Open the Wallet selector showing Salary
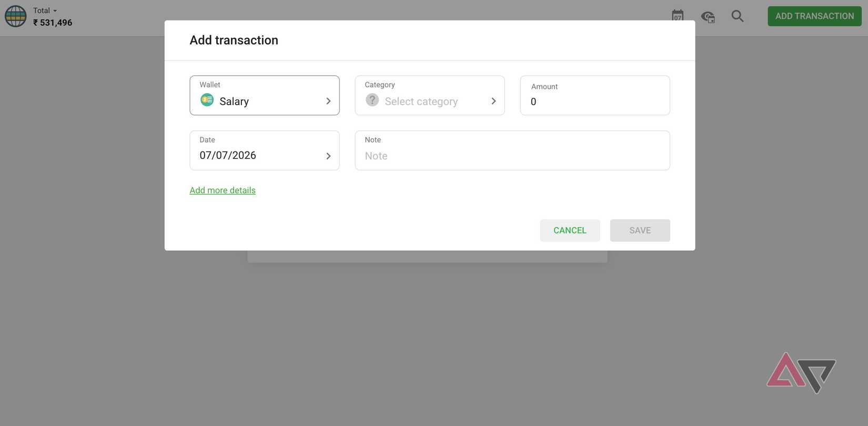Screen dimensions: 868x426 pos(265,95)
